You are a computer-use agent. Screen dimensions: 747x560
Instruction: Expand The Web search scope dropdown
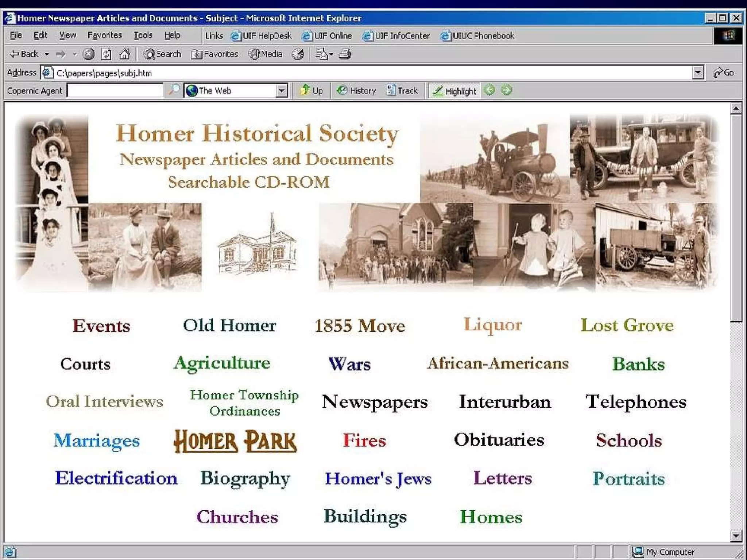tap(282, 90)
